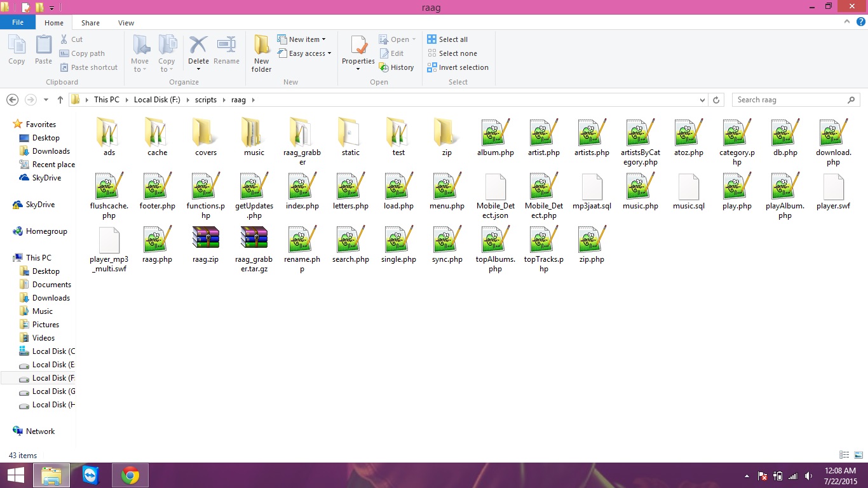Open the Easy access dropdown

coord(305,53)
